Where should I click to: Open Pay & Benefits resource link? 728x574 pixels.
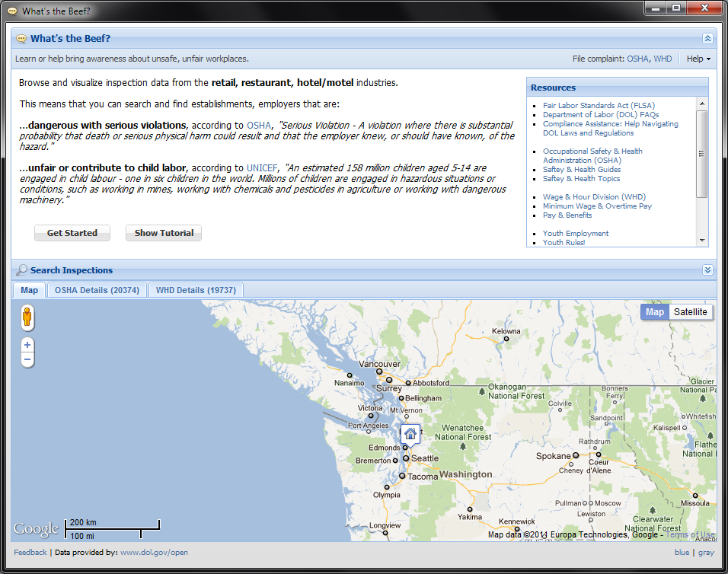pyautogui.click(x=567, y=215)
